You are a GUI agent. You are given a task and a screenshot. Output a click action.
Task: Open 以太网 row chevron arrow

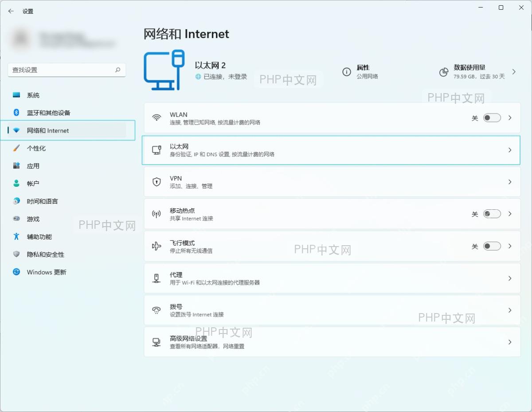pyautogui.click(x=510, y=150)
